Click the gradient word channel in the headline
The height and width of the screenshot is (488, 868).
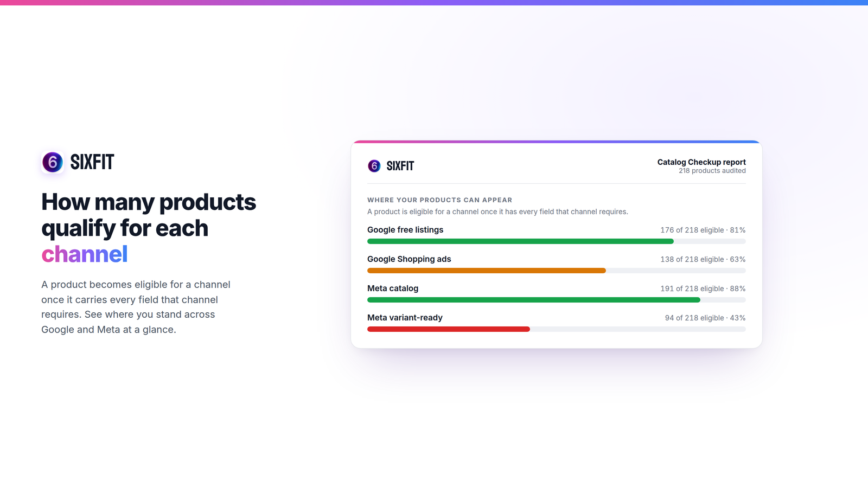click(85, 254)
